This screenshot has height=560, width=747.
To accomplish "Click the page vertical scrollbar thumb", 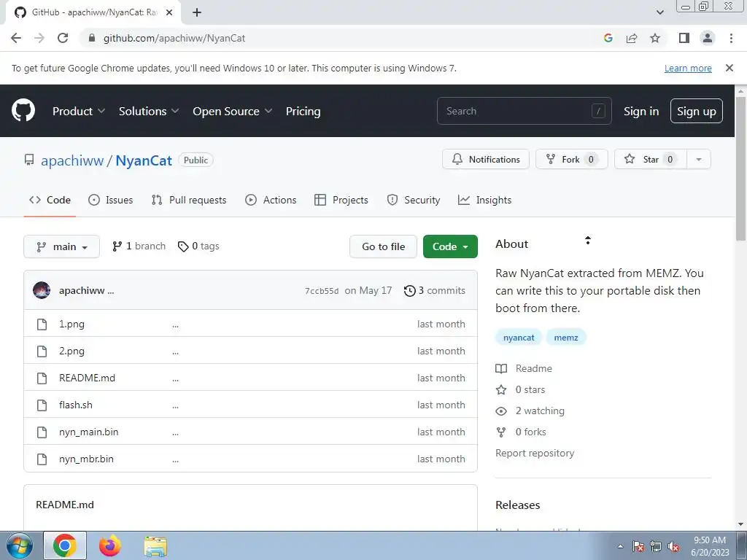I will pyautogui.click(x=740, y=168).
